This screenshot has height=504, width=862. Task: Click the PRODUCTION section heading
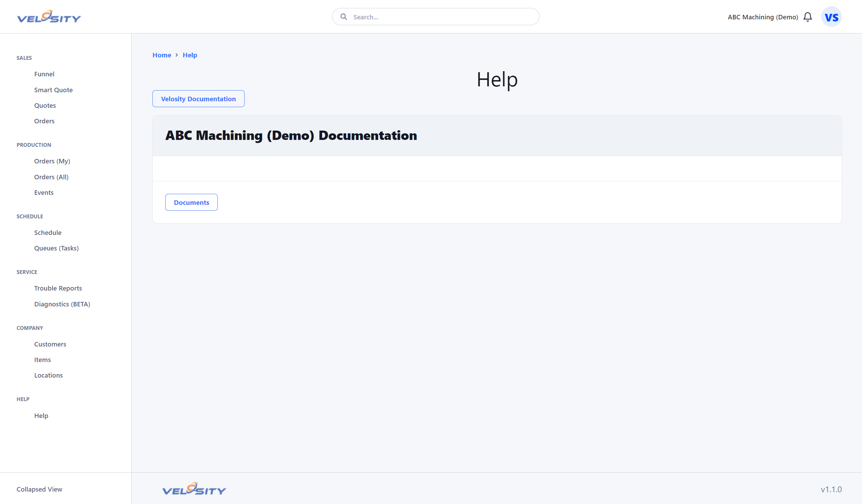coord(34,145)
